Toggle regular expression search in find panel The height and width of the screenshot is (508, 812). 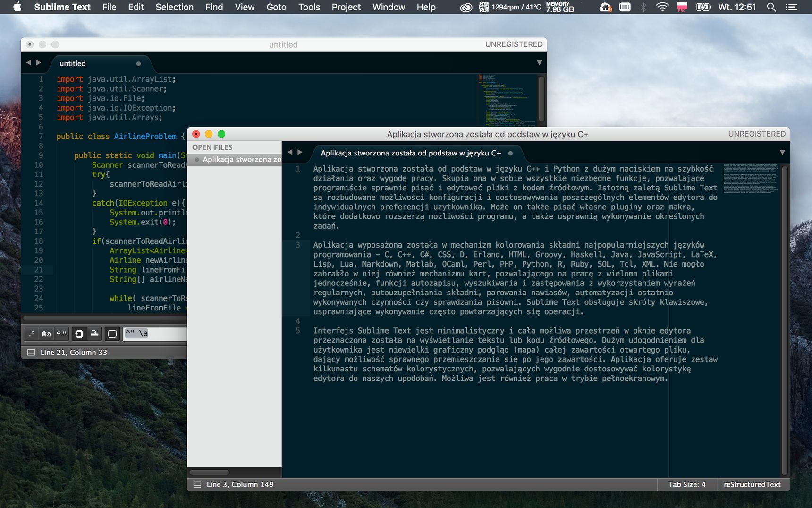click(x=31, y=334)
